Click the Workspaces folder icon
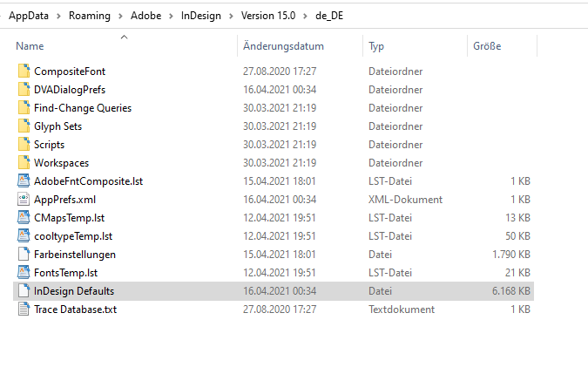 click(24, 163)
